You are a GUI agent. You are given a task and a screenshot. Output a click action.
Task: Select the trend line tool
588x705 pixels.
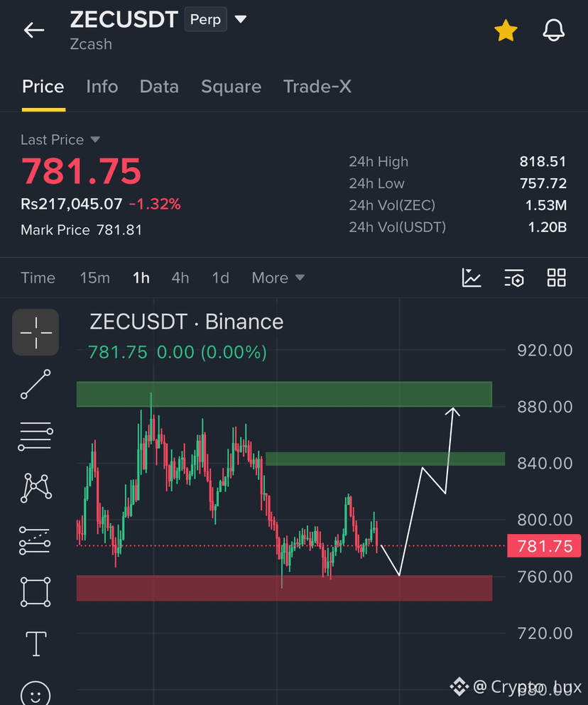[x=36, y=384]
